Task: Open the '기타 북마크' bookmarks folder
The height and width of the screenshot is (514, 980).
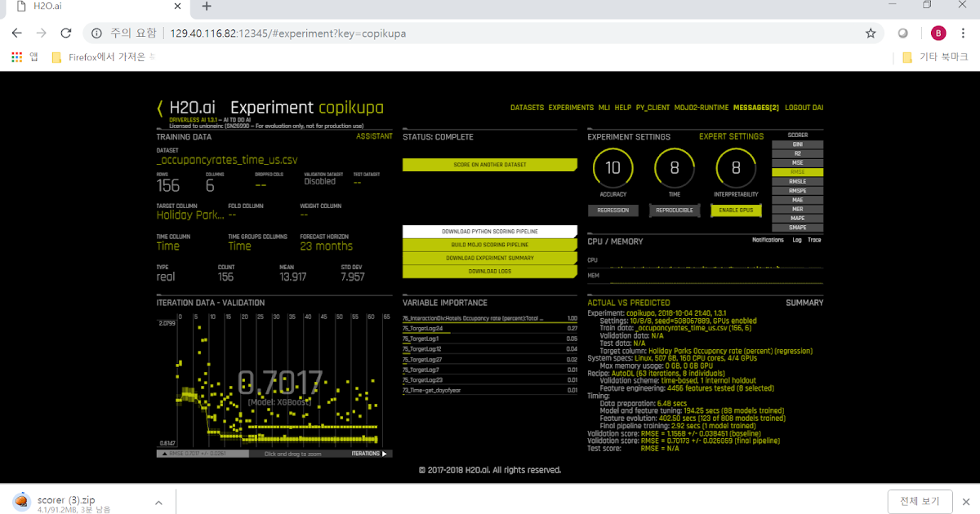Action: pyautogui.click(x=936, y=57)
